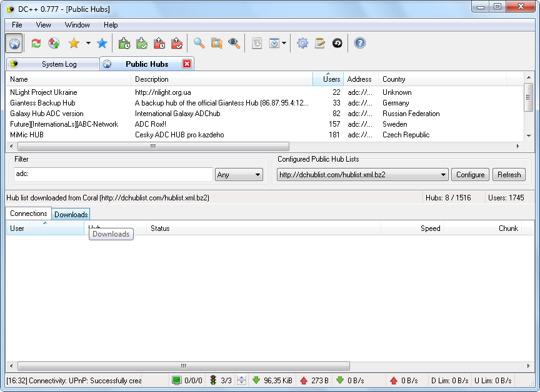The width and height of the screenshot is (540, 392).
Task: Select the Public Hubs tab
Action: [x=147, y=64]
